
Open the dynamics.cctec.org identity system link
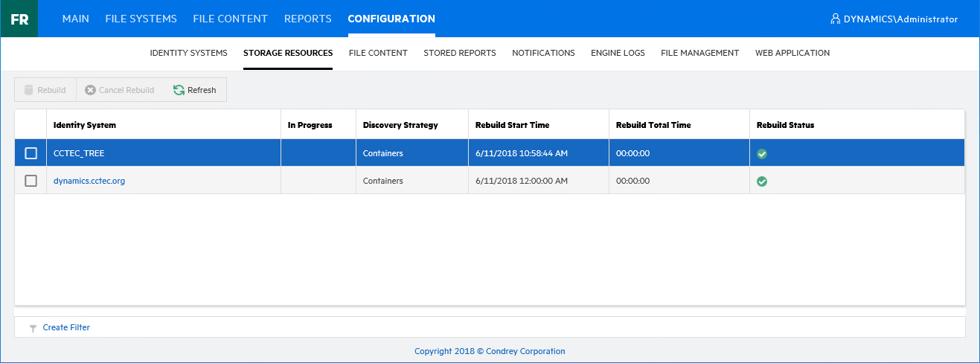point(89,181)
